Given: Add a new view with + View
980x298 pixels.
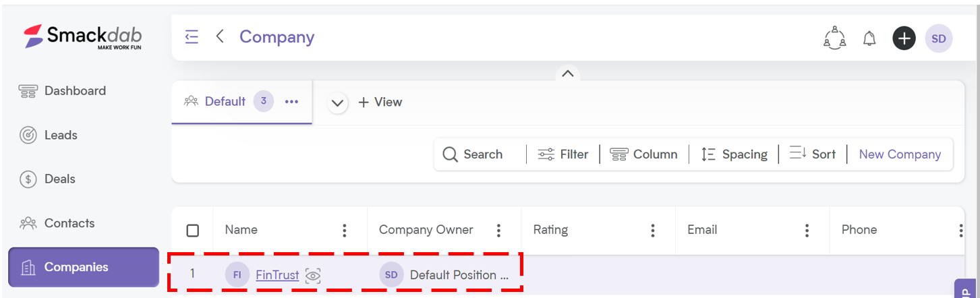Looking at the screenshot, I should tap(380, 102).
